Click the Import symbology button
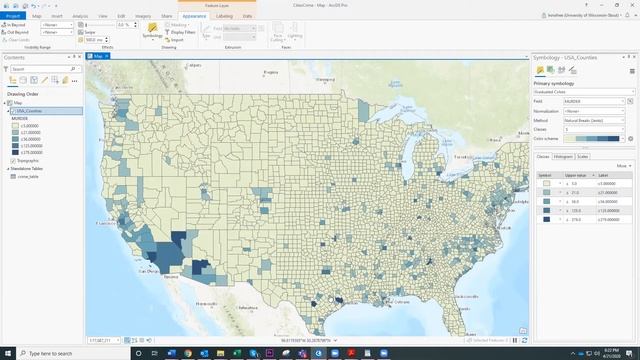The width and height of the screenshot is (640, 360). [175, 40]
